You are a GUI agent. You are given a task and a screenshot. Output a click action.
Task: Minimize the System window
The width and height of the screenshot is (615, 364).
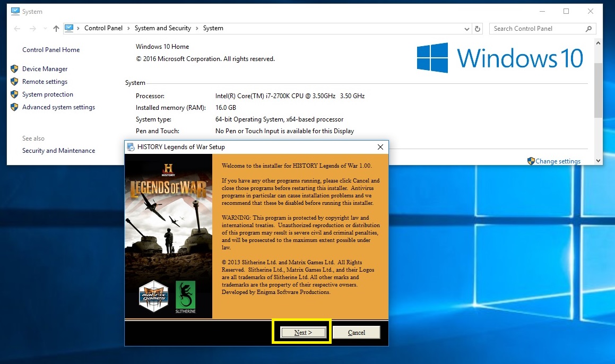pyautogui.click(x=542, y=11)
